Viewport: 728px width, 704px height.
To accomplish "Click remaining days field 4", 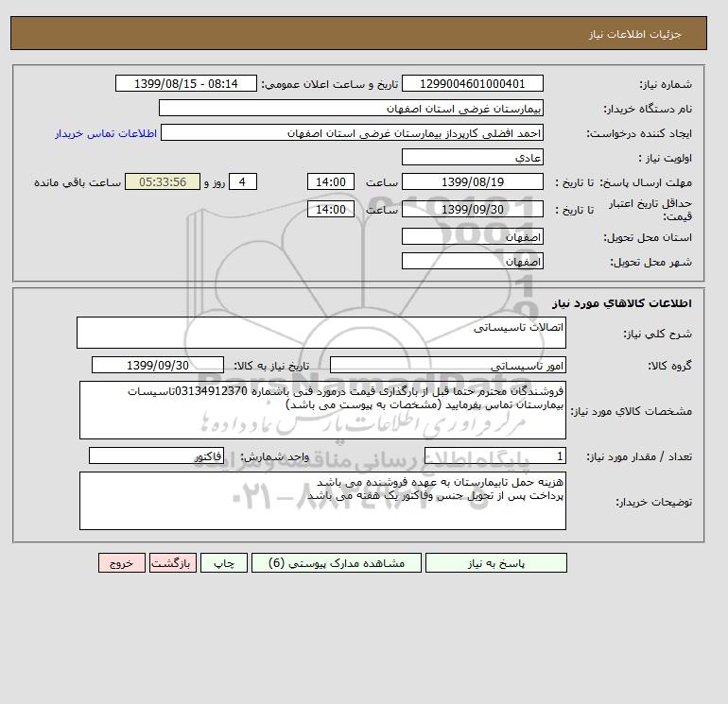I will point(243,182).
